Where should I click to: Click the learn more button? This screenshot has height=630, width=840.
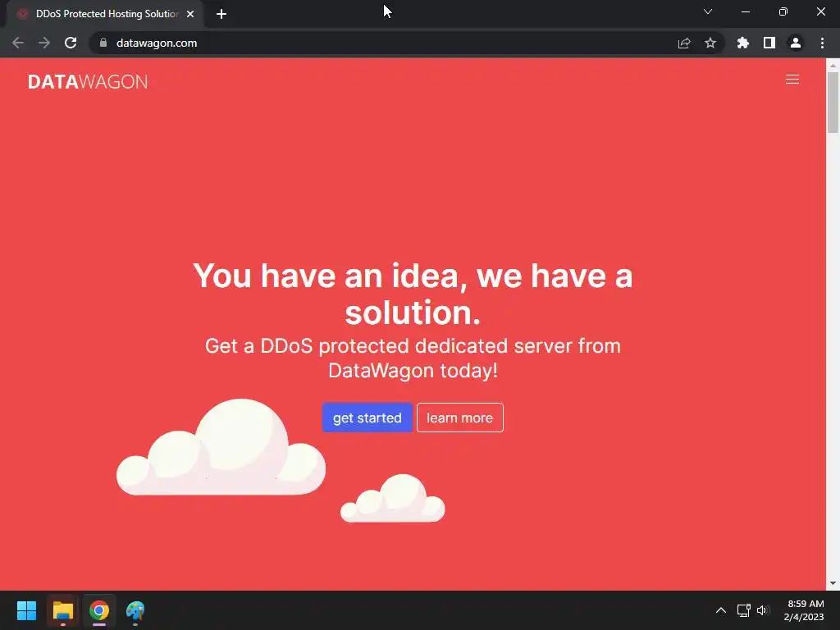[459, 418]
